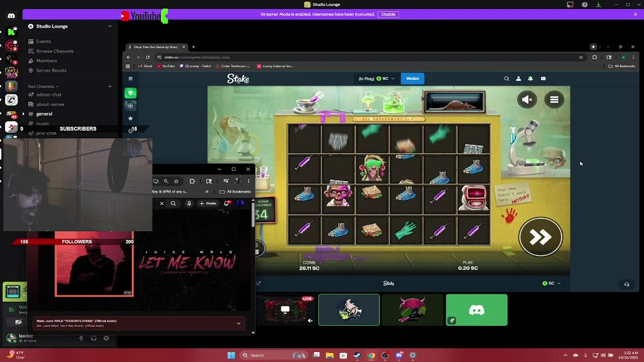
Task: Mute microphone in Discord user panel
Action: (81, 338)
